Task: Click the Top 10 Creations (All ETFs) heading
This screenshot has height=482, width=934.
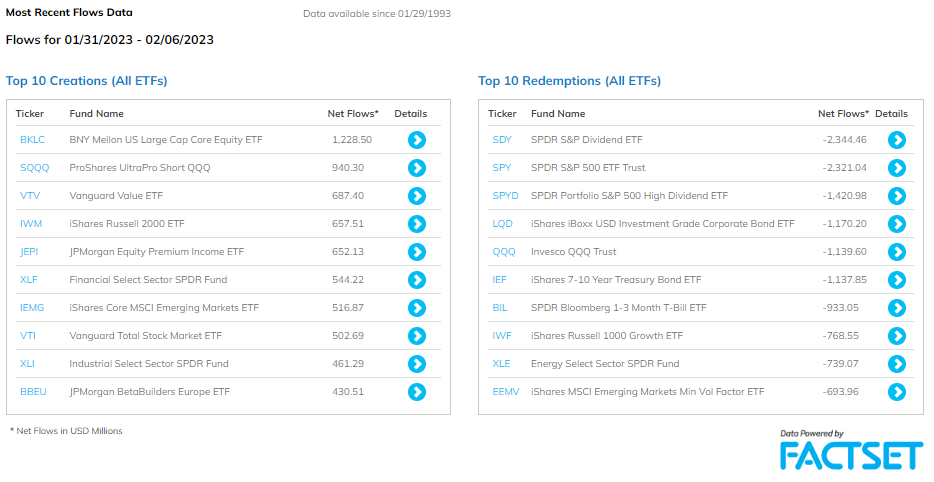Action: pos(86,81)
